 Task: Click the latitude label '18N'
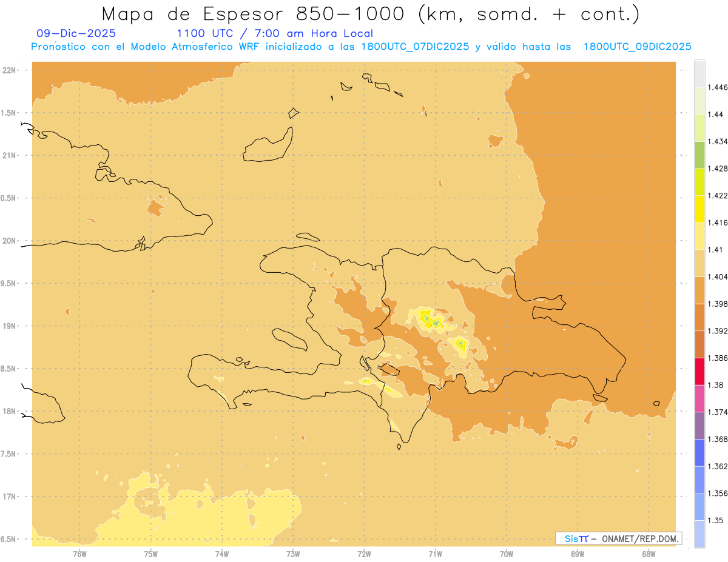pyautogui.click(x=9, y=411)
